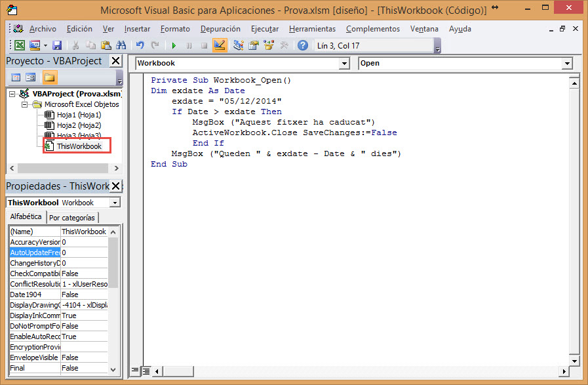Select the Date1904 property row
This screenshot has height=385, width=588.
point(58,294)
